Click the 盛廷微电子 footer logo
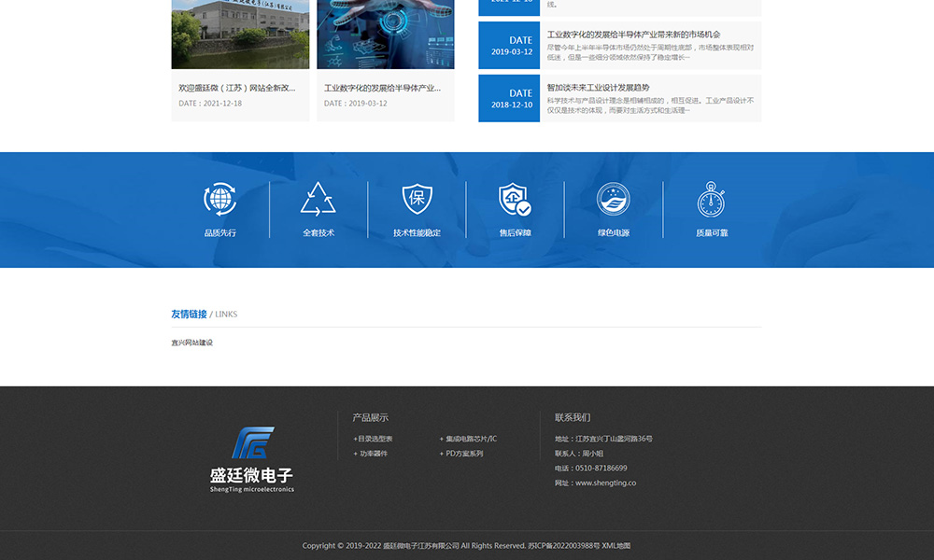 click(x=252, y=459)
